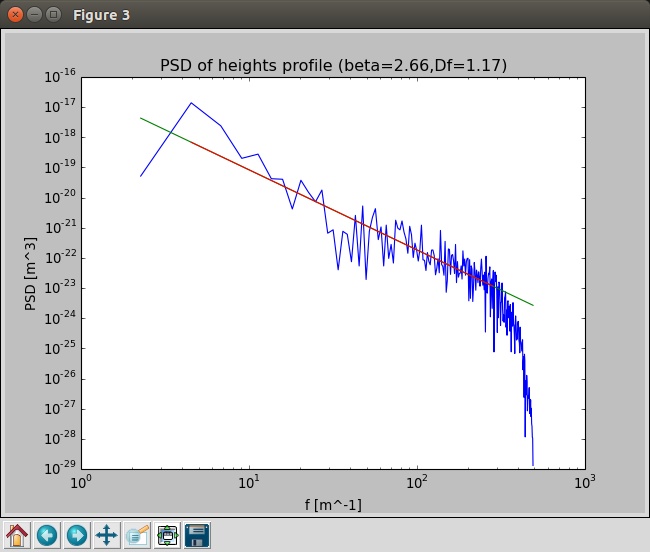Click the 'PSD of heights profile' title
650x552 pixels.
coord(333,65)
